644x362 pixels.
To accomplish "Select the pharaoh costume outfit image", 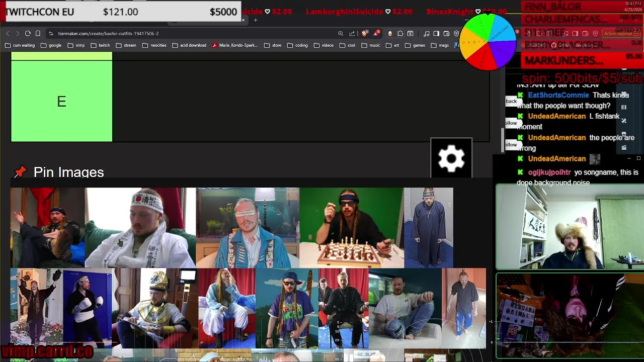I will [154, 308].
